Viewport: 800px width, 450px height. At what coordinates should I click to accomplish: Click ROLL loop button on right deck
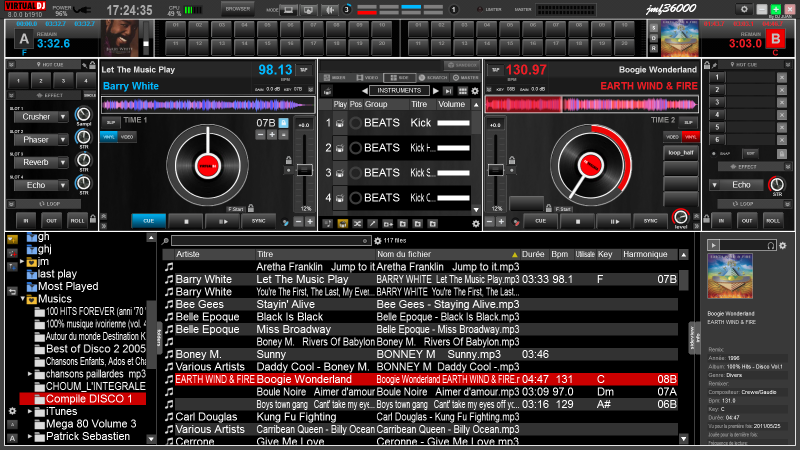pyautogui.click(x=772, y=221)
